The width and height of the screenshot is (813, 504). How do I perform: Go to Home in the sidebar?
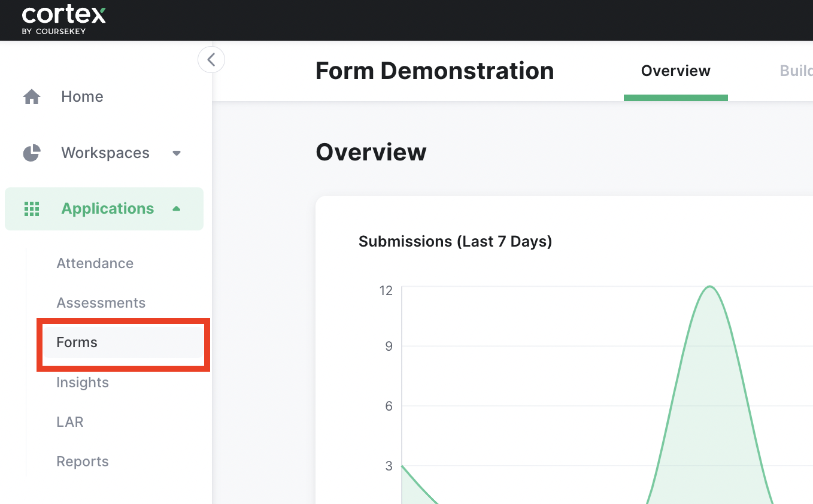83,96
